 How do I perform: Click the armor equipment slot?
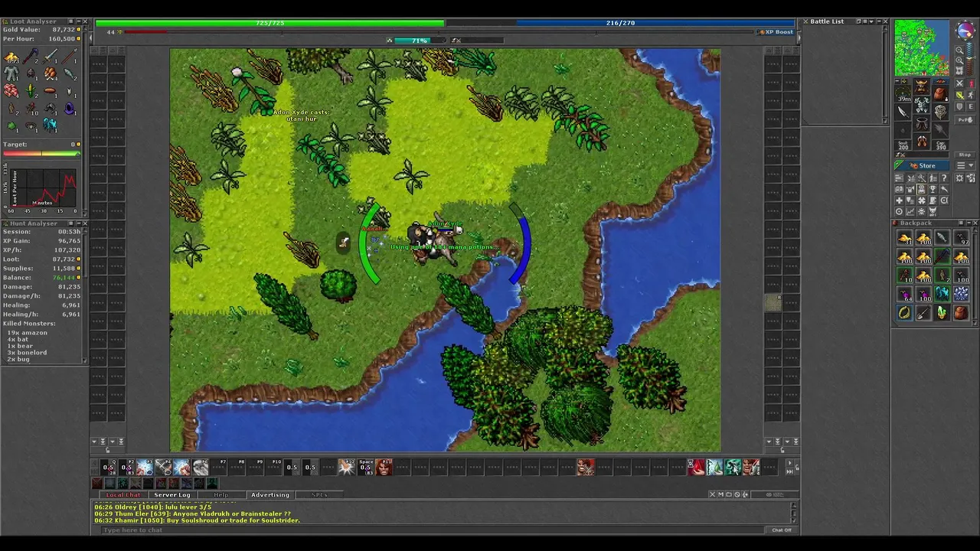click(922, 104)
